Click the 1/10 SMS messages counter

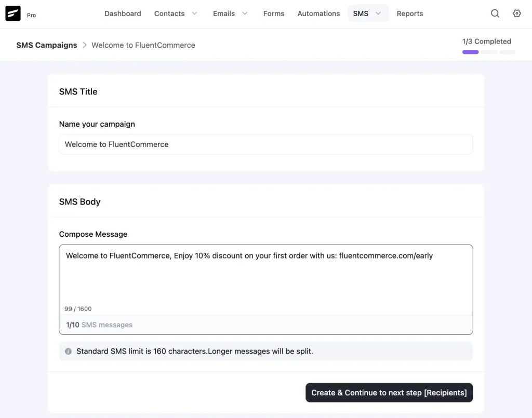pyautogui.click(x=99, y=325)
